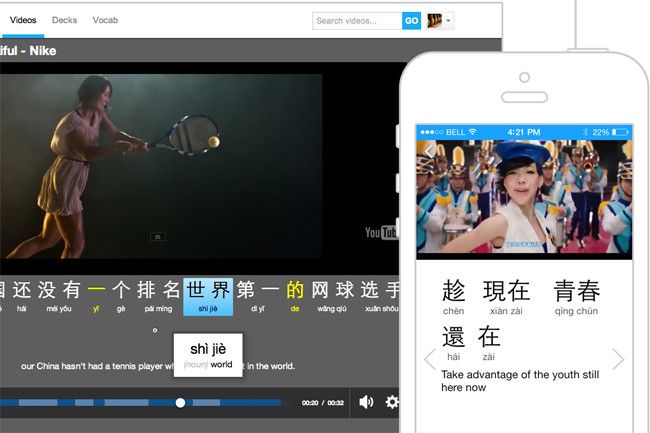This screenshot has height=433, width=650.
Task: Click the YouTube logo on the video
Action: point(382,233)
